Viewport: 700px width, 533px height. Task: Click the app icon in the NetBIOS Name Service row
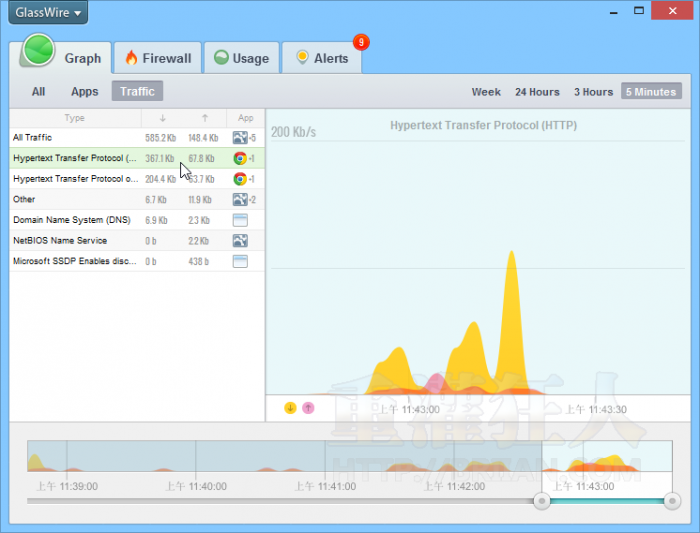point(240,241)
